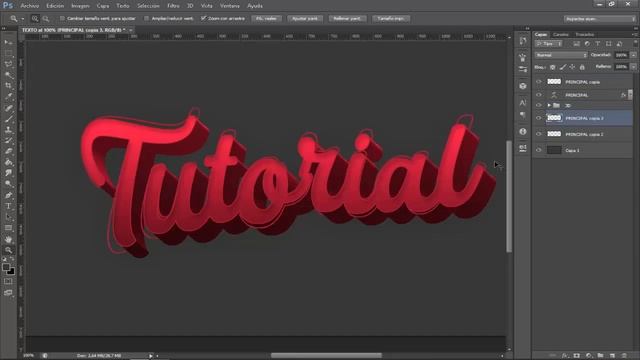This screenshot has height=360, width=640.
Task: Hide the PRINCIPAL smart object layer
Action: pos(539,95)
